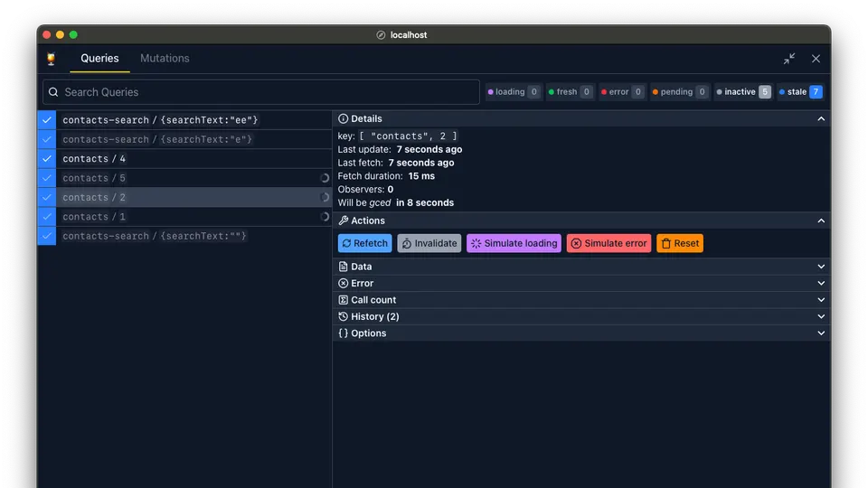868x488 pixels.
Task: Click the Simulate error button
Action: pos(609,243)
